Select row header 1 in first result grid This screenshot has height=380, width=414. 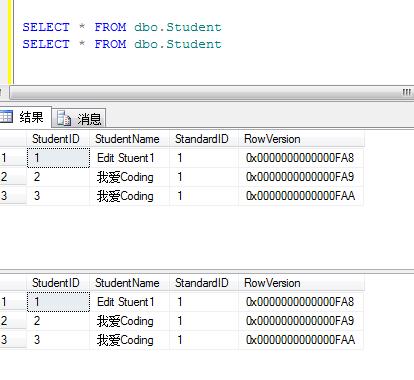coord(13,158)
